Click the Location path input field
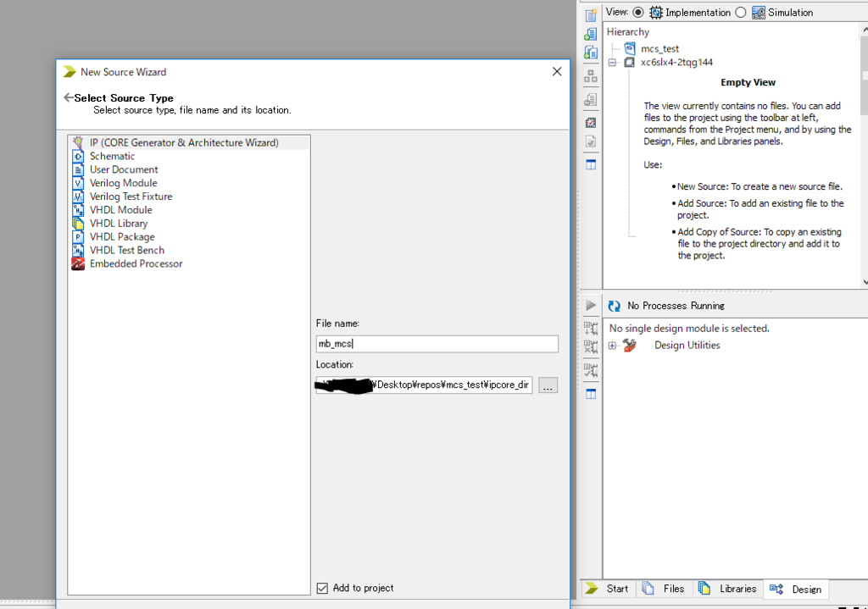This screenshot has width=868, height=609. tap(424, 385)
